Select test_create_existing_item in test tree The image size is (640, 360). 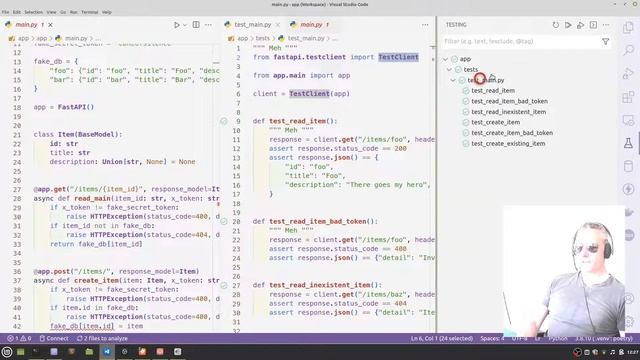(508, 144)
